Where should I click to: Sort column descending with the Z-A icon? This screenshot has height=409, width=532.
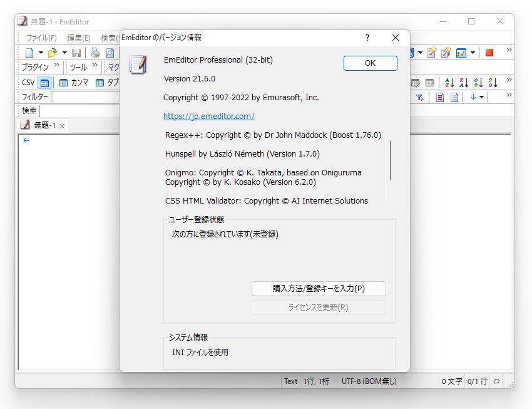click(464, 83)
